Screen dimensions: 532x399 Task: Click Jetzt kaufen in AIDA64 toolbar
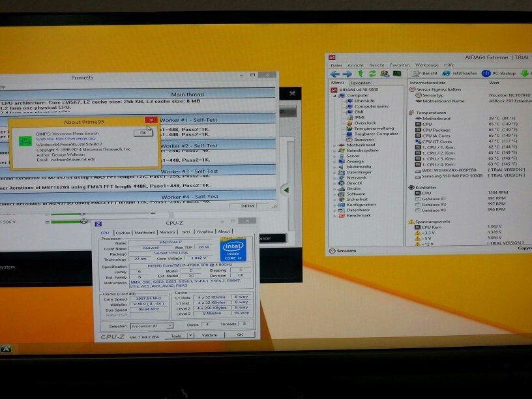click(x=460, y=73)
